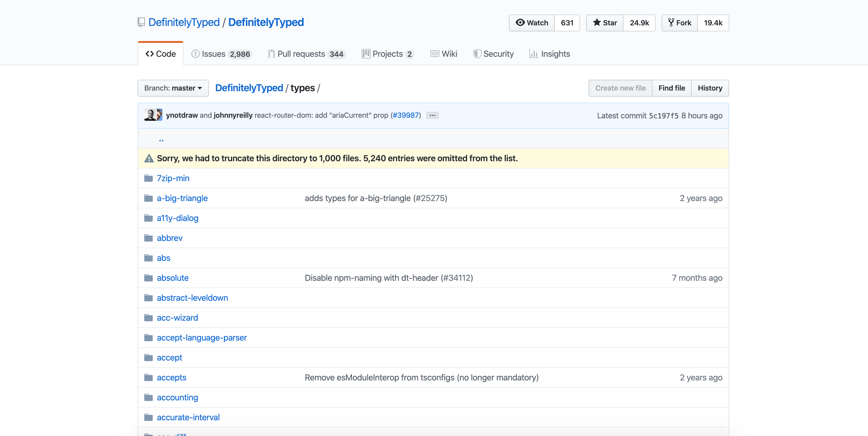Click the 631 watchers count
The image size is (868, 436).
[x=567, y=23]
